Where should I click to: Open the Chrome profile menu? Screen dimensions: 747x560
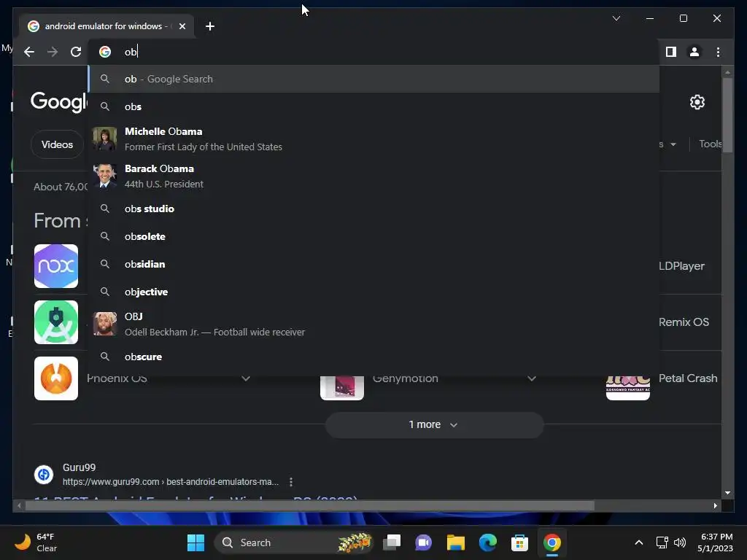[694, 52]
